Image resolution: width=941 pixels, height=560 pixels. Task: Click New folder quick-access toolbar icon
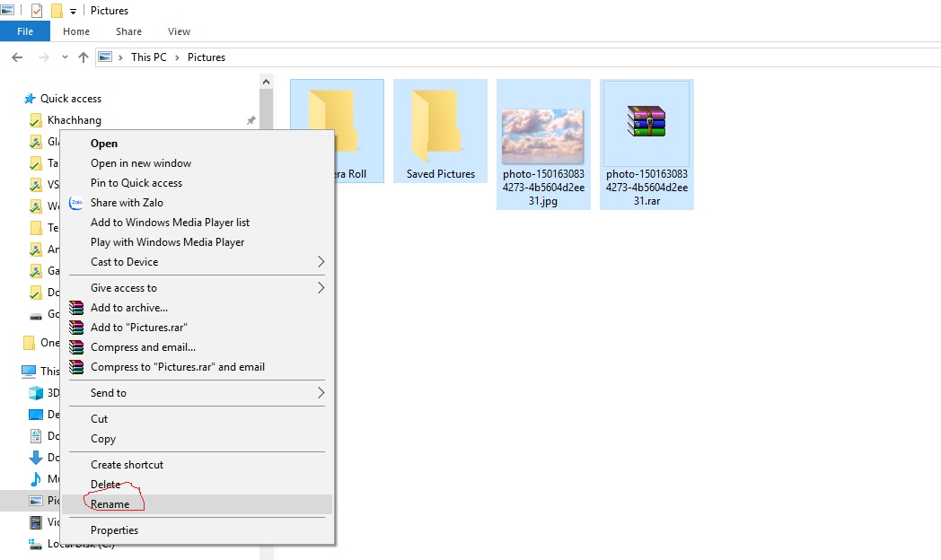[57, 10]
